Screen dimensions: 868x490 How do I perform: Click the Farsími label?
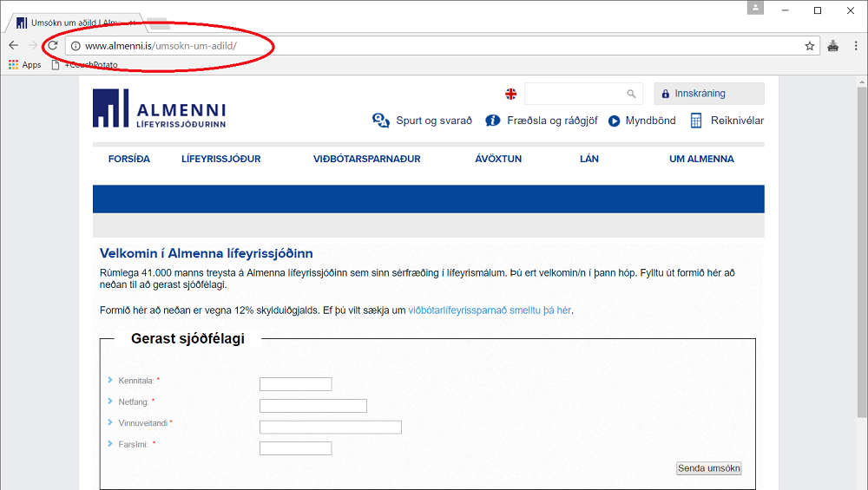(133, 445)
